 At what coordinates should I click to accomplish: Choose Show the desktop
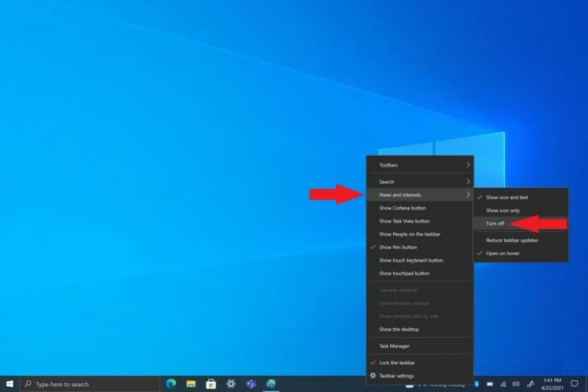[x=420, y=329]
